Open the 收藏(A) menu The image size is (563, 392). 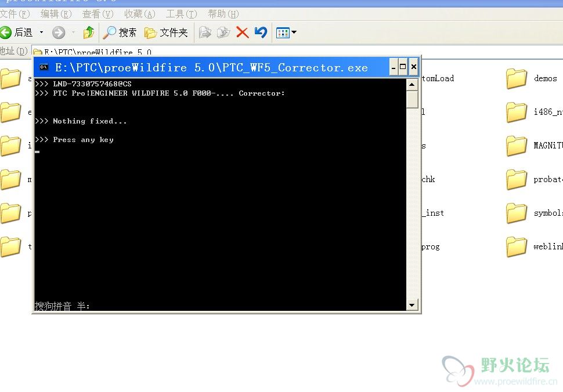(x=140, y=14)
